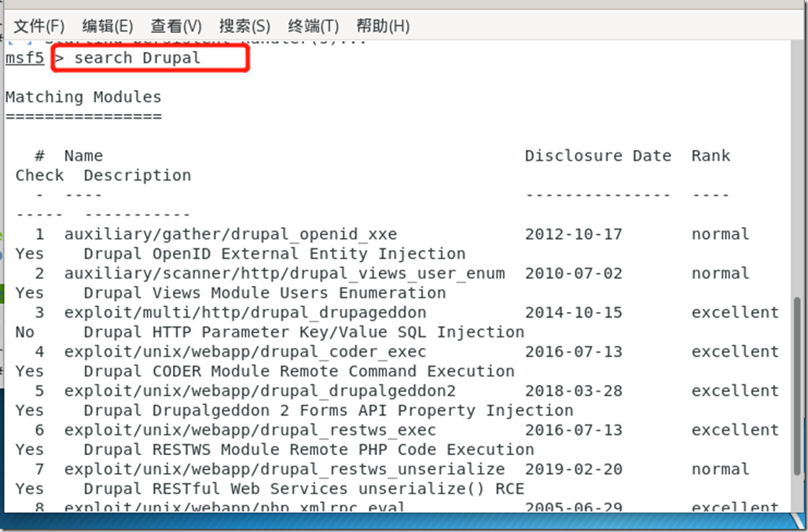The image size is (808, 532).
Task: Click the 'excellent' rank of drupal_drupalgeddon2
Action: 736,391
